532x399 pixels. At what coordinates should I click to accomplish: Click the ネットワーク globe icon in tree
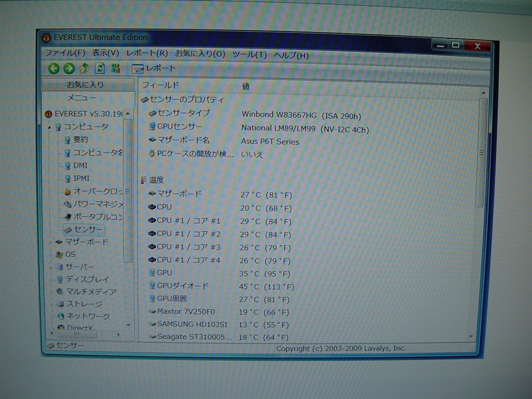click(61, 316)
